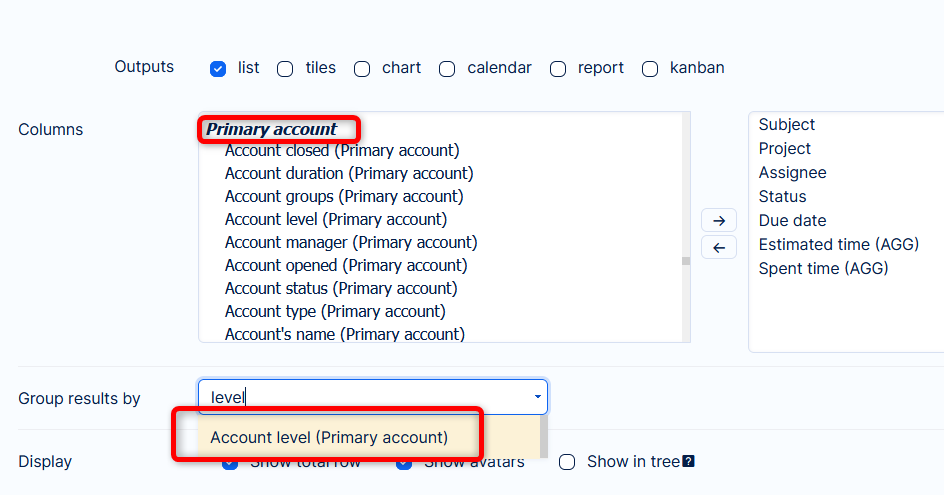Toggle the Show in tree checkbox
This screenshot has height=495, width=944.
567,462
